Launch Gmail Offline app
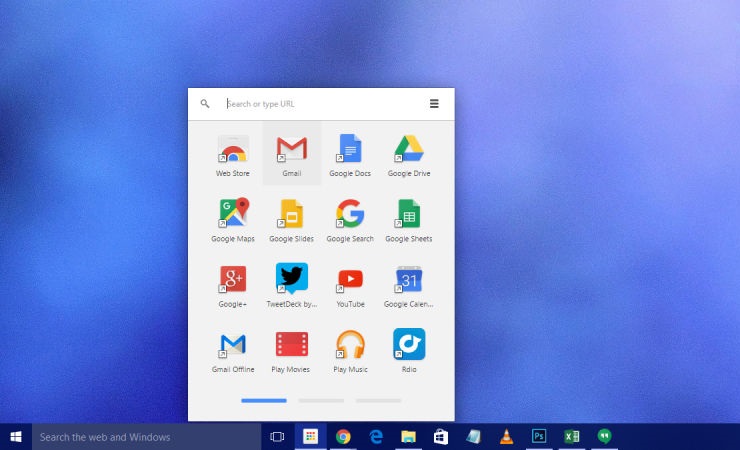740x450 pixels. (233, 351)
